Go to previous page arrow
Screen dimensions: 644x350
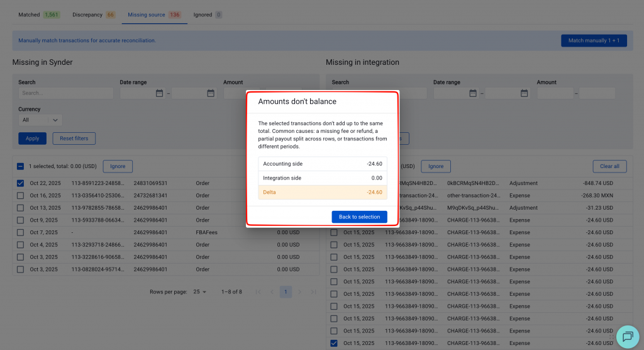click(272, 292)
